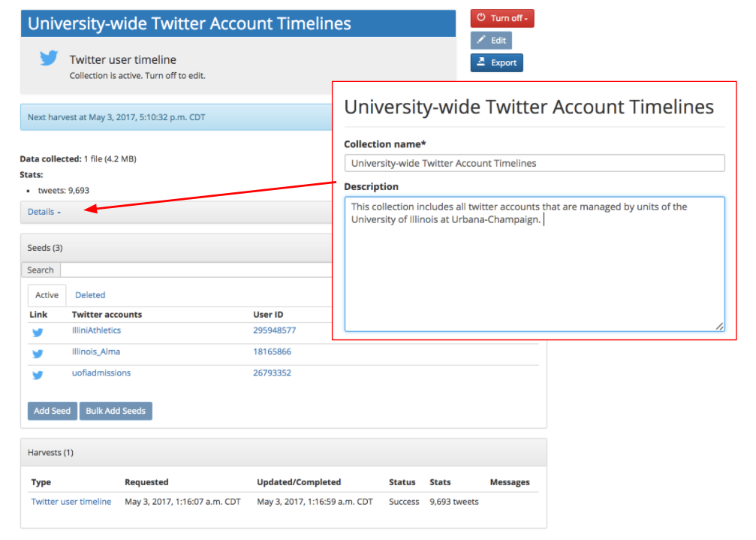Open the Twitter user timeline harvest link
This screenshot has width=756, height=540.
click(71, 502)
